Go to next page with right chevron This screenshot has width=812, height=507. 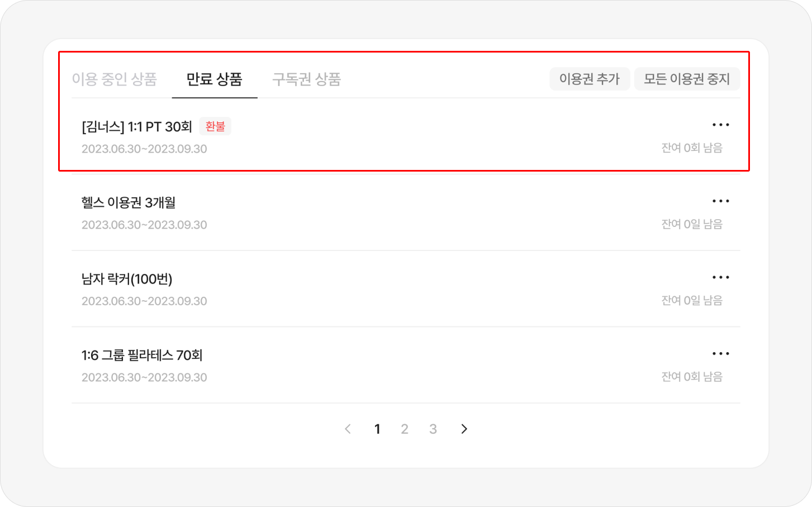464,429
